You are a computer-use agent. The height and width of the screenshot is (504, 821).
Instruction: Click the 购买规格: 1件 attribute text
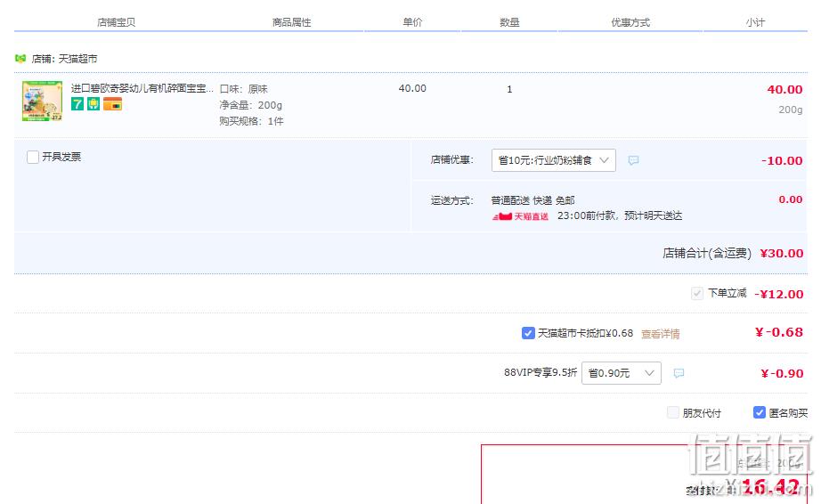(x=251, y=121)
